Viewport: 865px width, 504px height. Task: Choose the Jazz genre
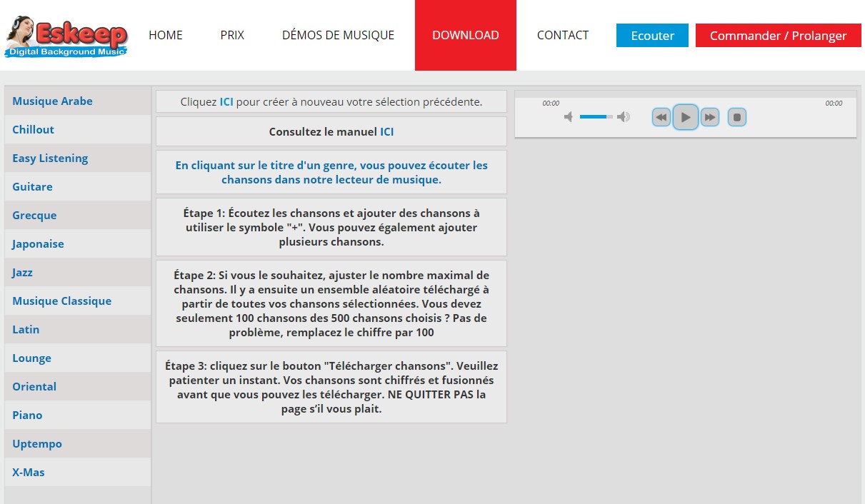click(x=78, y=272)
